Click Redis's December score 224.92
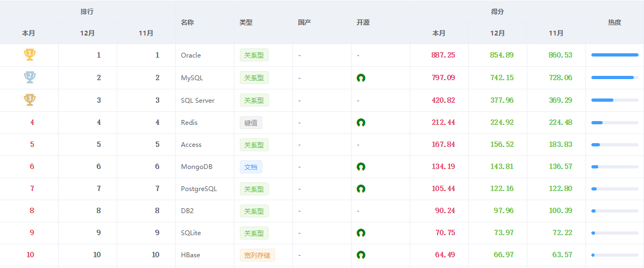The width and height of the screenshot is (644, 268). pyautogui.click(x=502, y=123)
